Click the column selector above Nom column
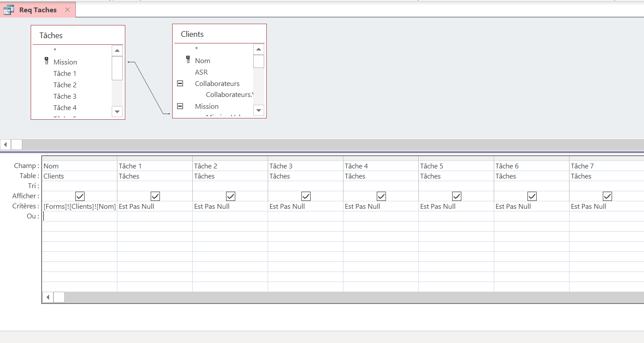The image size is (644, 343). (x=79, y=158)
